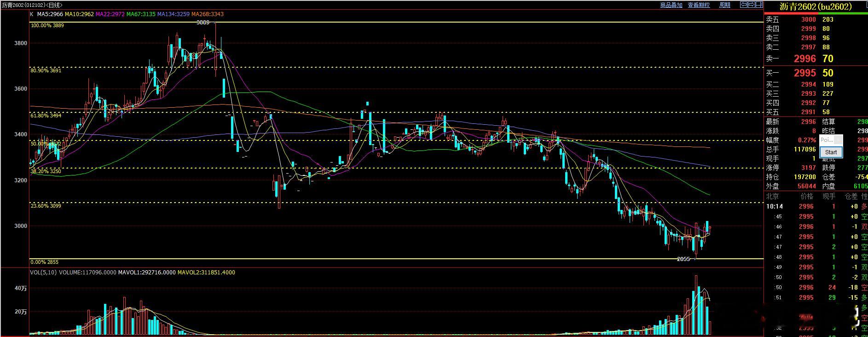Click the 买一 bid volume 50

(828, 73)
